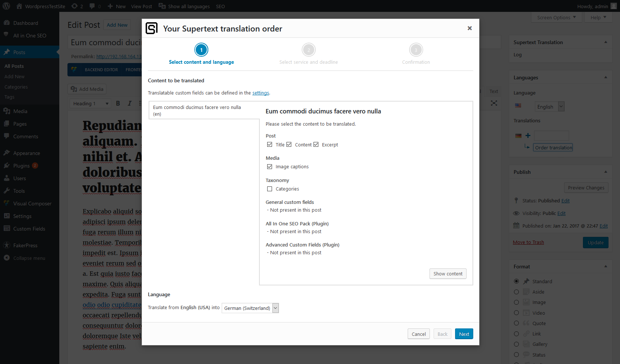Open Show all languages admin bar menu
Screen dimensions: 620x364
pyautogui.click(x=184, y=6)
